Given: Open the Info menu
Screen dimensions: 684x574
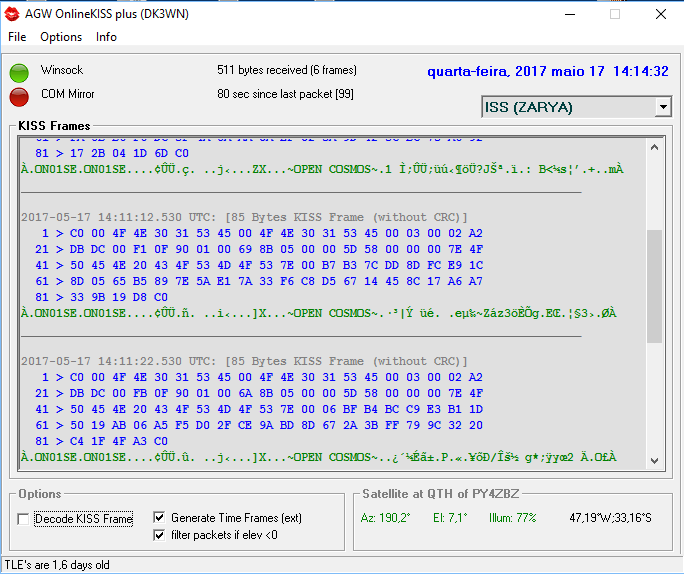Looking at the screenshot, I should point(106,37).
